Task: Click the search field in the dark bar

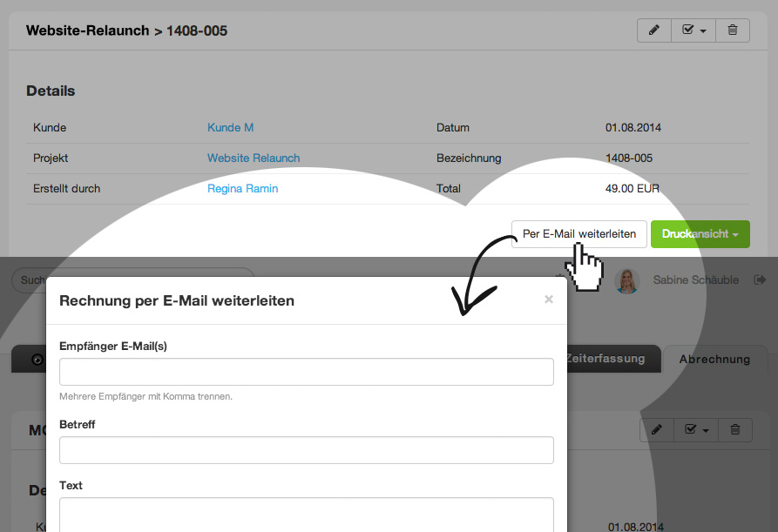Action: pos(133,280)
